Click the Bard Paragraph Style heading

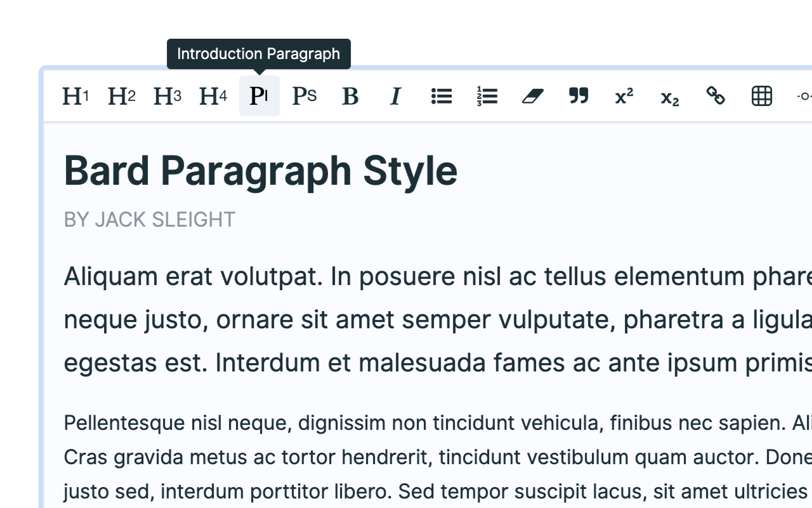click(261, 171)
